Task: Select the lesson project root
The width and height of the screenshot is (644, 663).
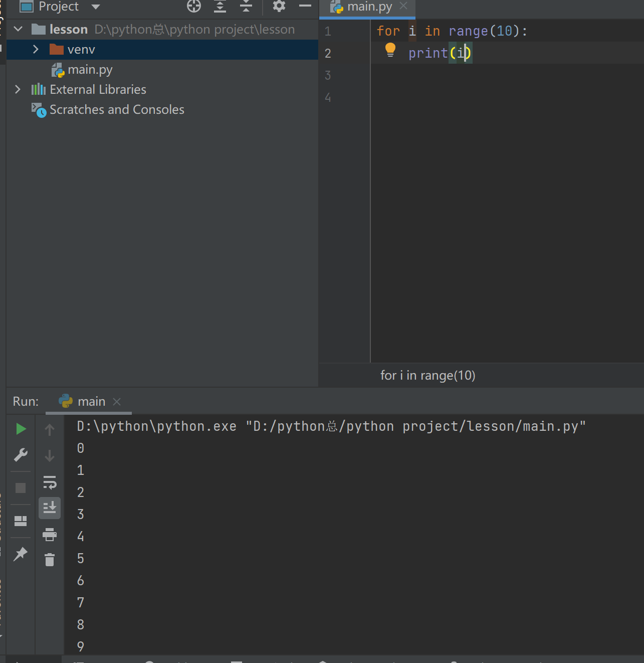Action: [x=162, y=29]
